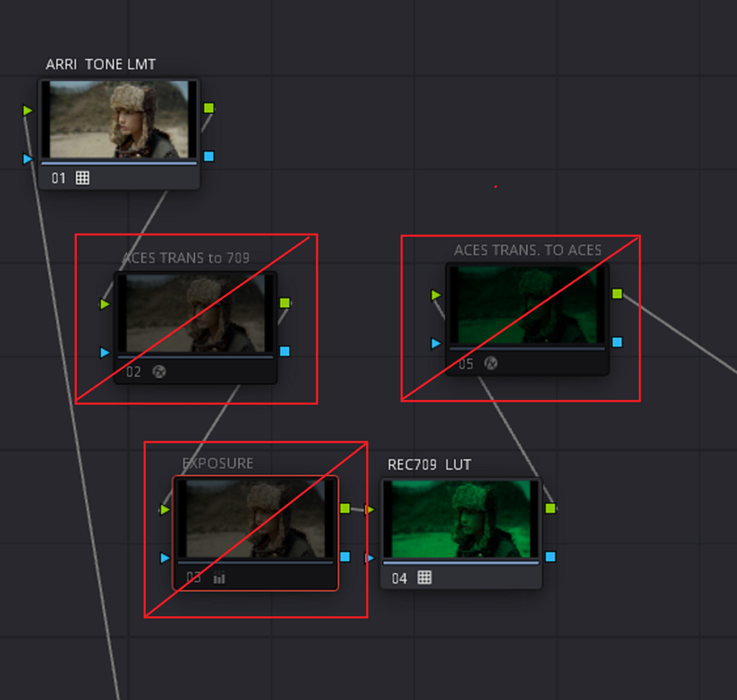Click the 'ARRI TONE LMT' node label

tap(101, 65)
